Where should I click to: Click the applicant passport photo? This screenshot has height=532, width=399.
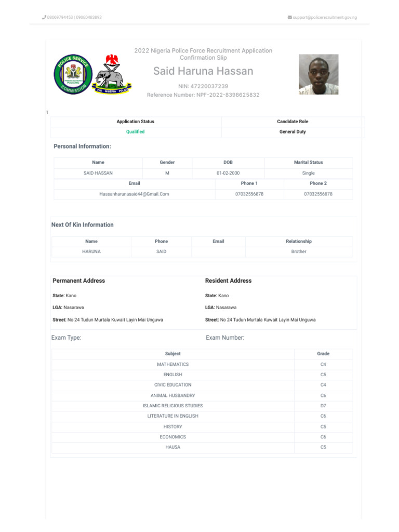pyautogui.click(x=318, y=74)
